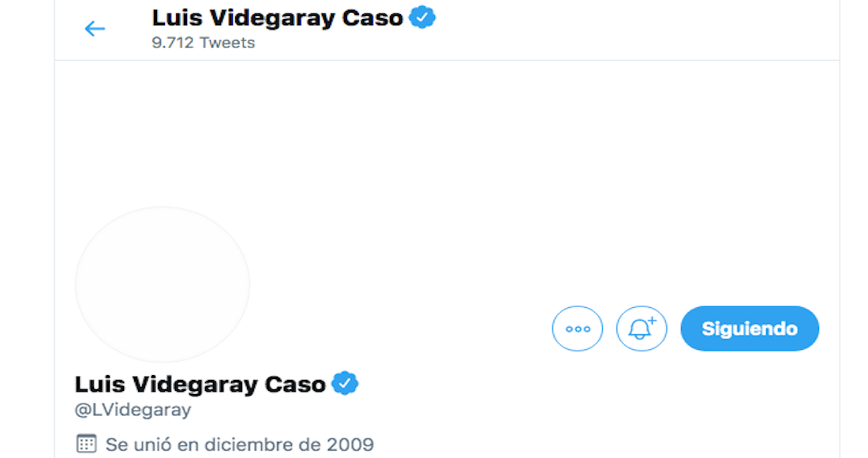868x458 pixels.
Task: Click the header title Luis Videgaray Caso
Action: click(277, 18)
